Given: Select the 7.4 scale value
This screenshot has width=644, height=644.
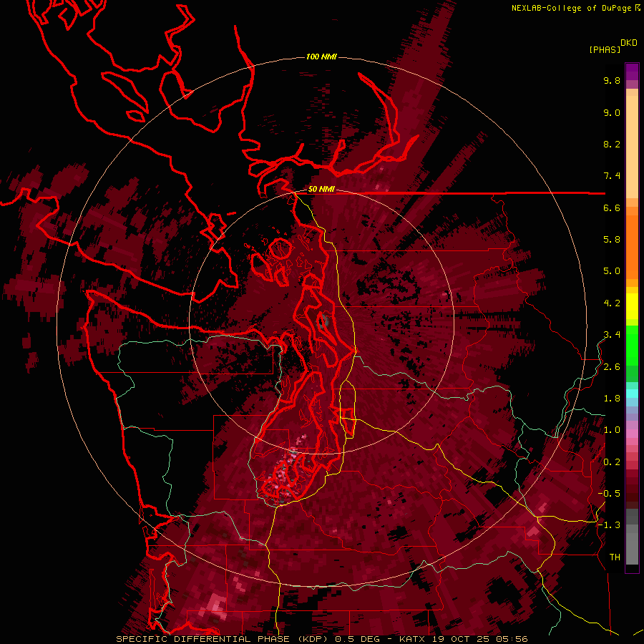Looking at the screenshot, I should (x=612, y=176).
